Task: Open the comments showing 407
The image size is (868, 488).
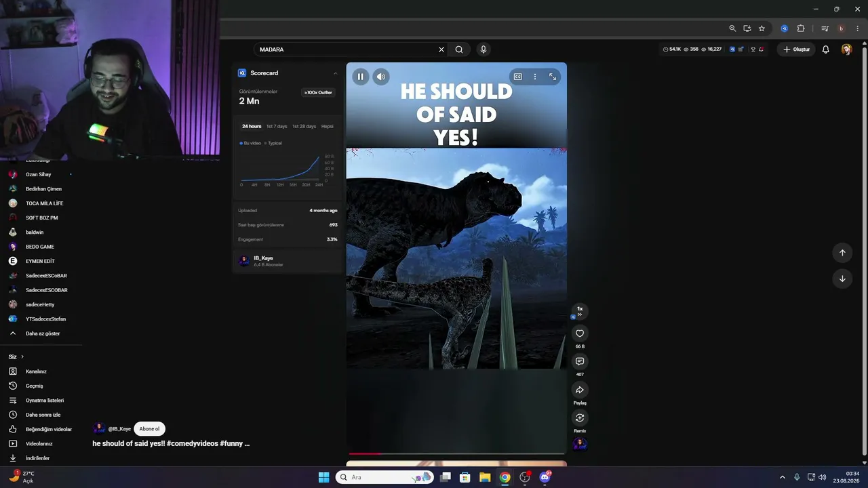Action: 580,362
